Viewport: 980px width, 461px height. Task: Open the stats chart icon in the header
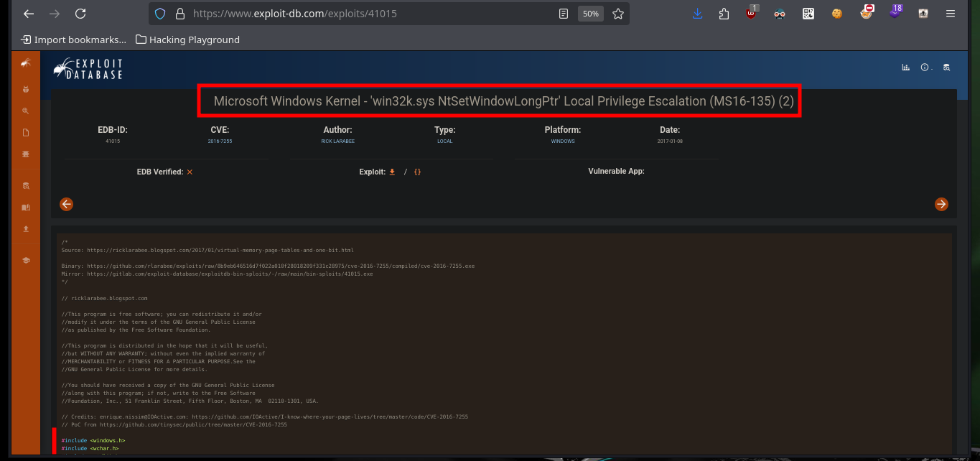coord(905,67)
